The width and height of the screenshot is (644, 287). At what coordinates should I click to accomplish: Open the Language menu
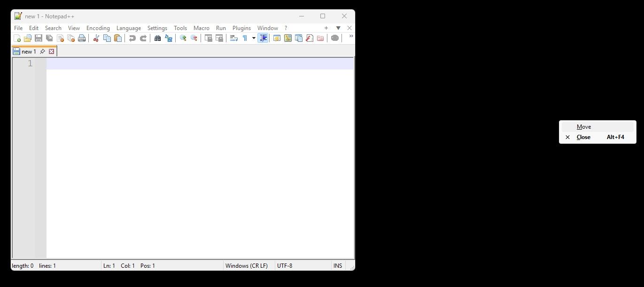129,28
